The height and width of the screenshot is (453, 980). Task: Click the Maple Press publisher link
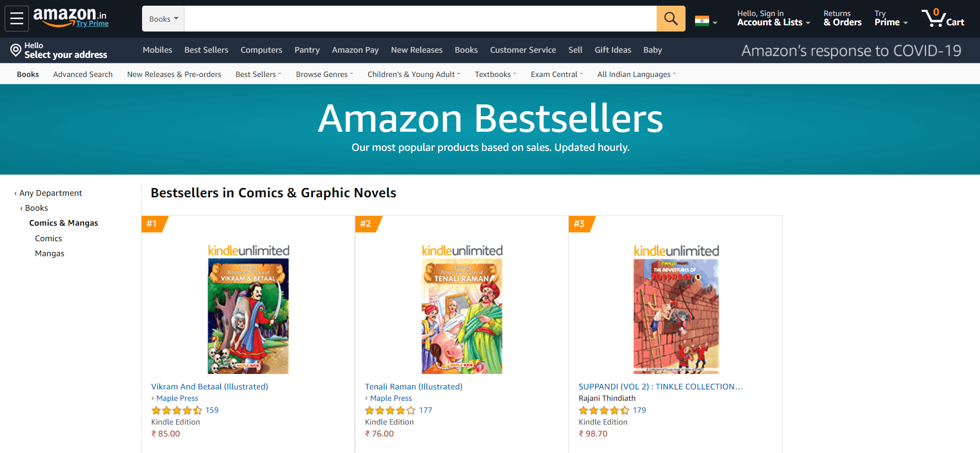[x=177, y=398]
